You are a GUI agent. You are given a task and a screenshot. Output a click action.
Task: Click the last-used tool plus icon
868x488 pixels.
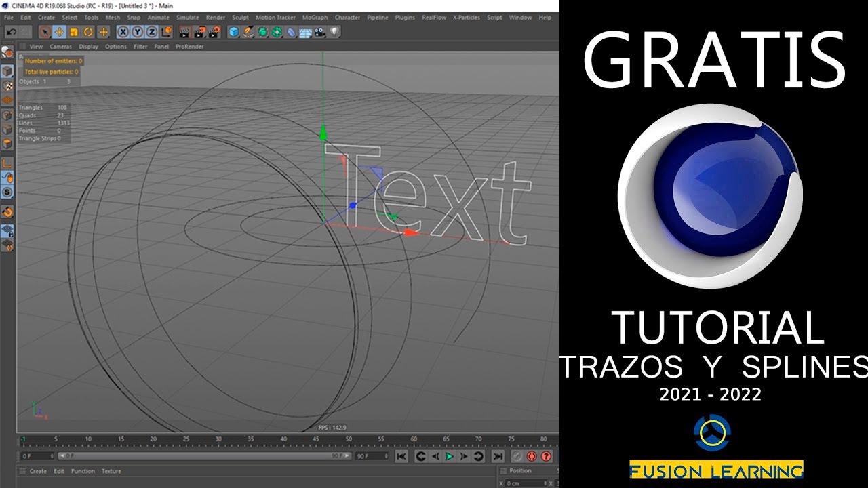103,32
